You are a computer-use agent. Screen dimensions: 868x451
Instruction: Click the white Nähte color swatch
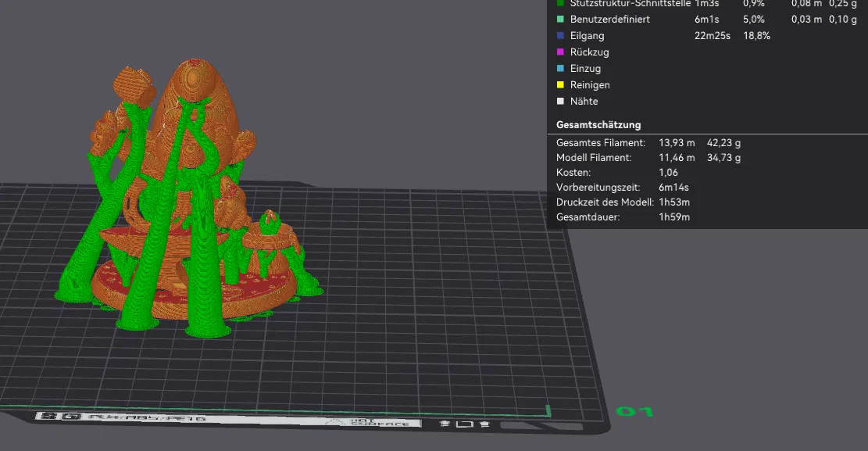click(x=560, y=102)
